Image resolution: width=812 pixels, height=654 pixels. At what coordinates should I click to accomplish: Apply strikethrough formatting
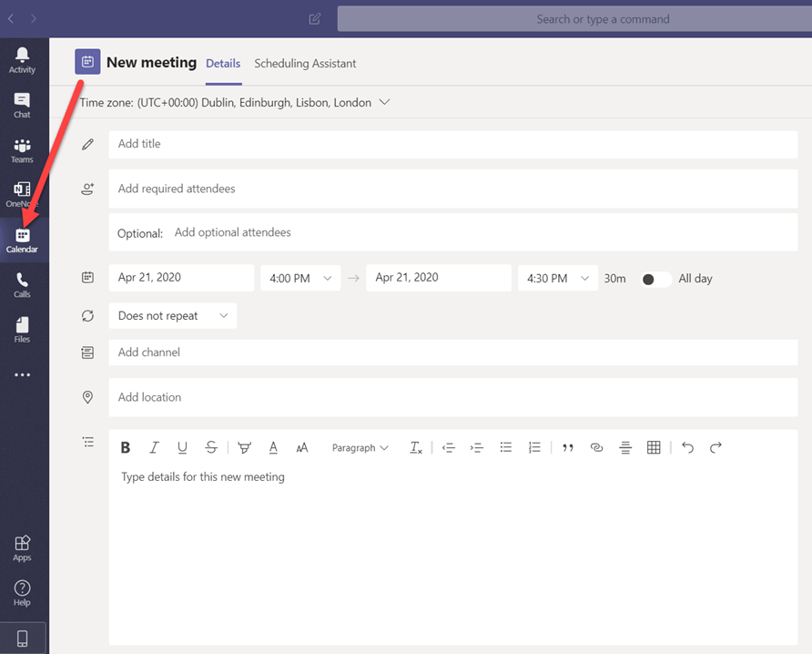(211, 447)
